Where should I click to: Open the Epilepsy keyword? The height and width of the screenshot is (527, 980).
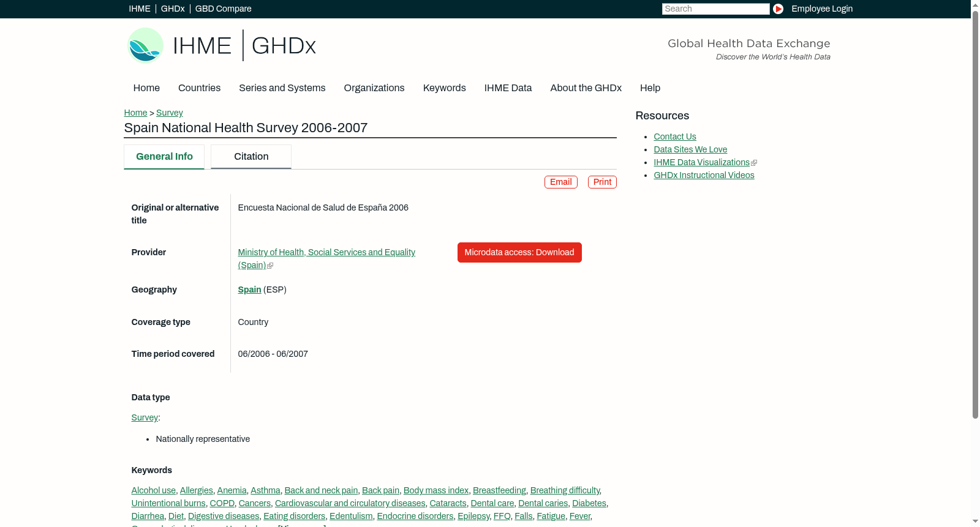coord(473,516)
